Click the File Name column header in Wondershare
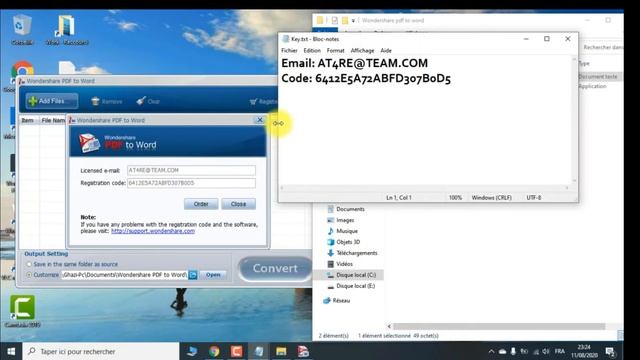 (53, 120)
